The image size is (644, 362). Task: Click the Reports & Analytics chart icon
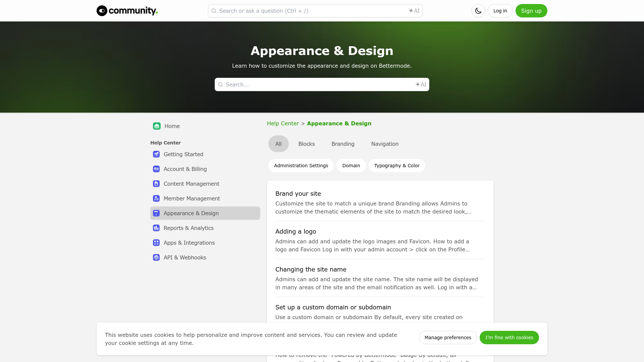[156, 228]
